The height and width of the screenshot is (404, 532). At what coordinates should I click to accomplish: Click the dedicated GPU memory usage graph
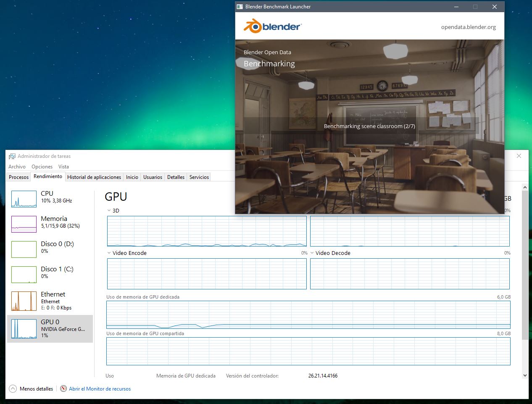pos(308,315)
